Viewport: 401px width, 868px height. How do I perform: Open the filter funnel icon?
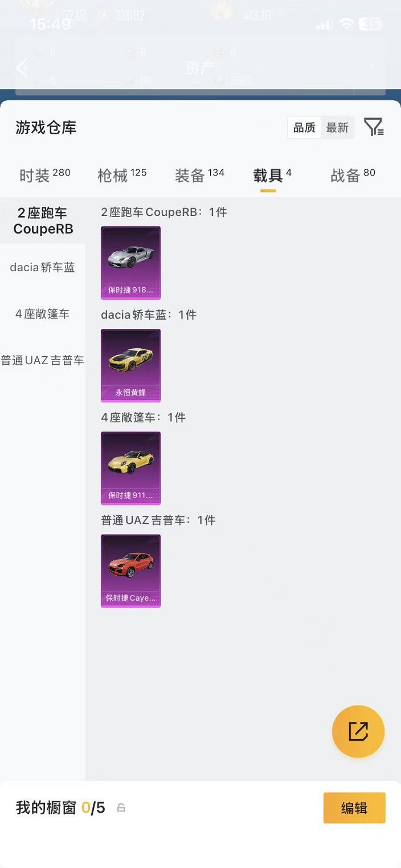374,127
